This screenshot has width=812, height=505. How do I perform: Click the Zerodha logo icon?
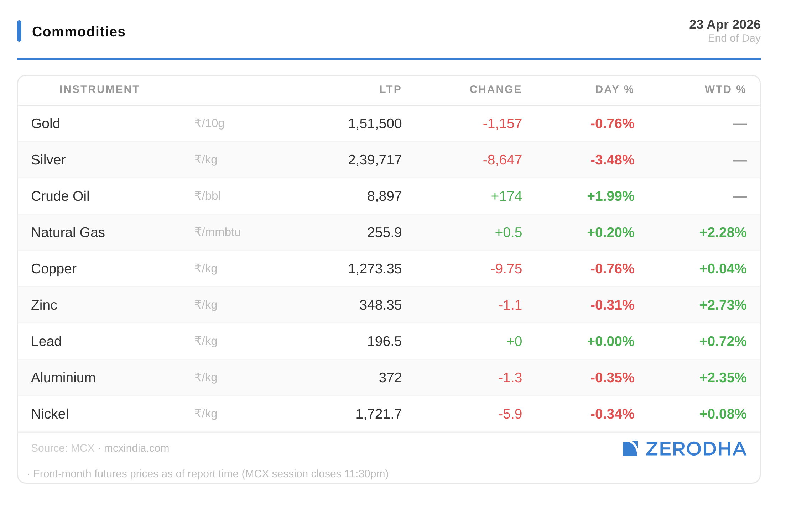[630, 448]
